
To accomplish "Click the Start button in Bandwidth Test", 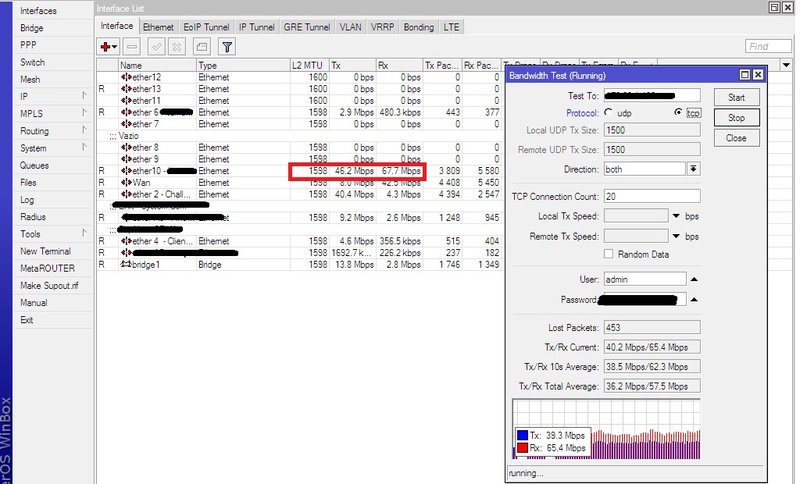I will [x=736, y=97].
